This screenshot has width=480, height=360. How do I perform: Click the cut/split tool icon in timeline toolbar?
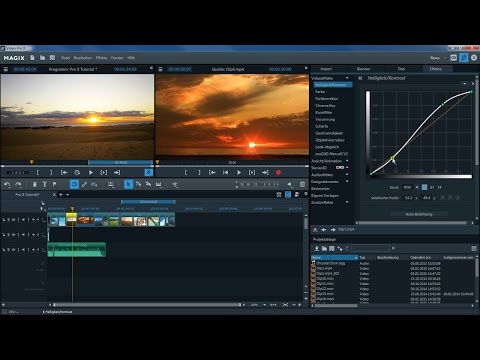point(175,184)
